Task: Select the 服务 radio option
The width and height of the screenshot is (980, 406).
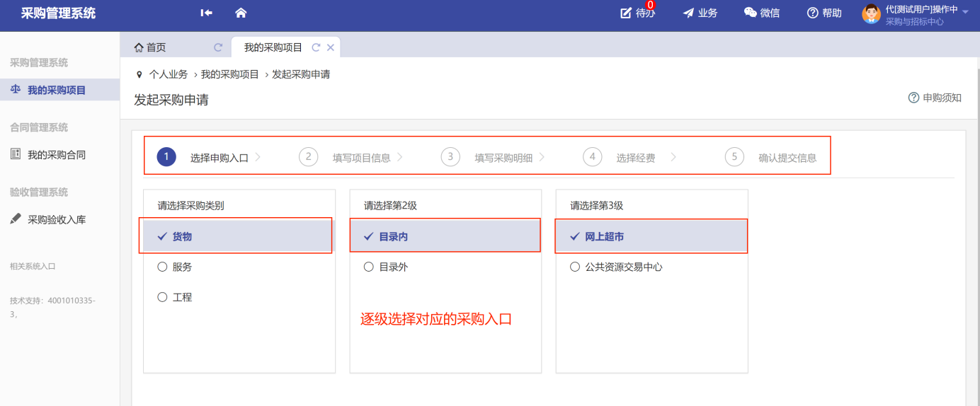Action: click(x=162, y=267)
